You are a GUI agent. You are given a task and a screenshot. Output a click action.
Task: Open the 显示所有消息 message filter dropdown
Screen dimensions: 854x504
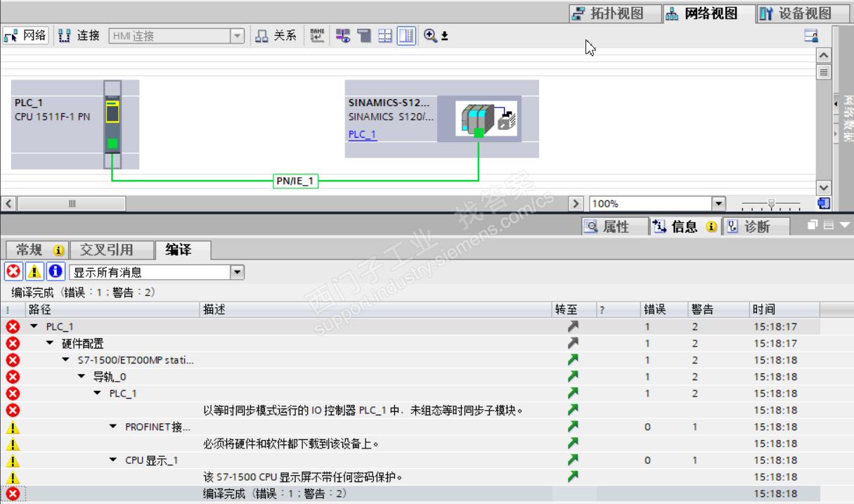(x=238, y=272)
